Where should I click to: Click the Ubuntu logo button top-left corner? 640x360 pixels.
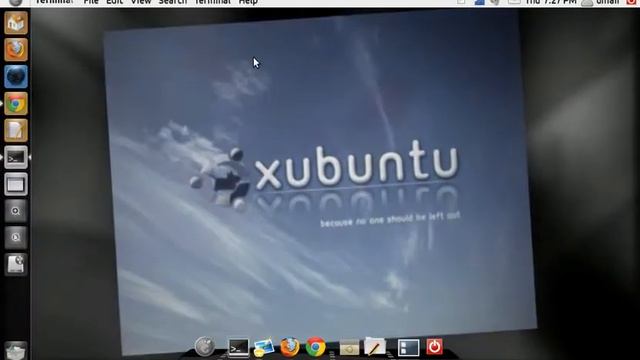click(x=16, y=2)
